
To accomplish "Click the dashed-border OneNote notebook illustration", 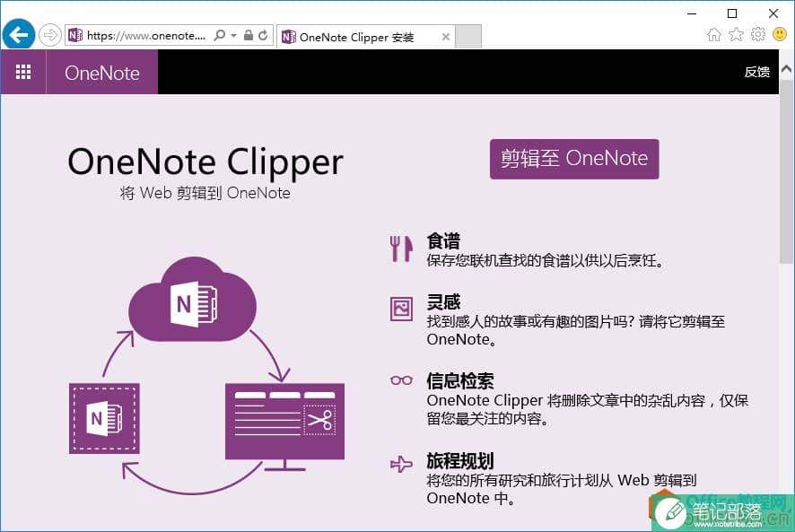I will click(104, 418).
